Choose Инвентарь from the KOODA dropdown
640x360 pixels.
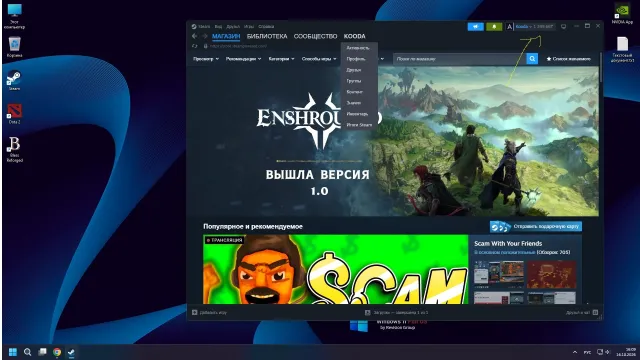point(359,114)
